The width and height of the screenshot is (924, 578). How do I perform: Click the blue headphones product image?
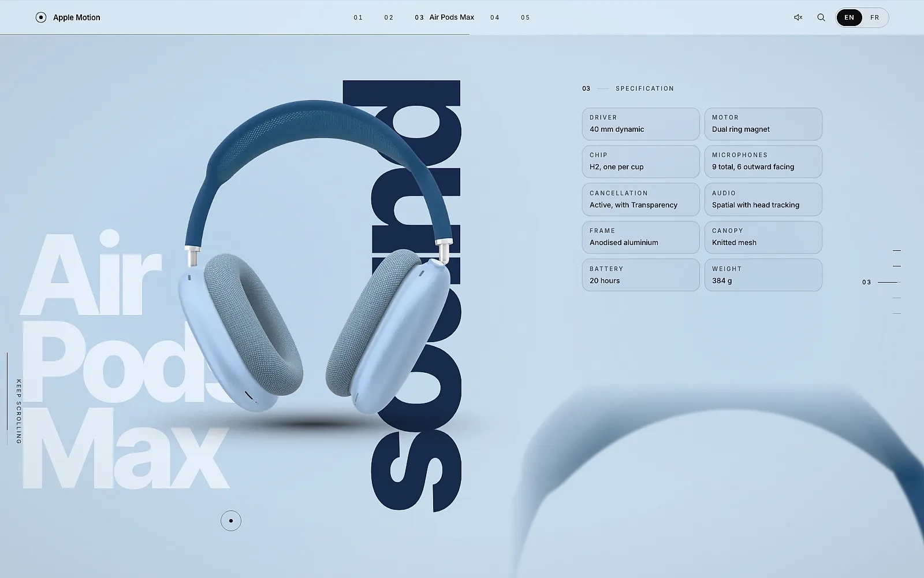[315, 257]
